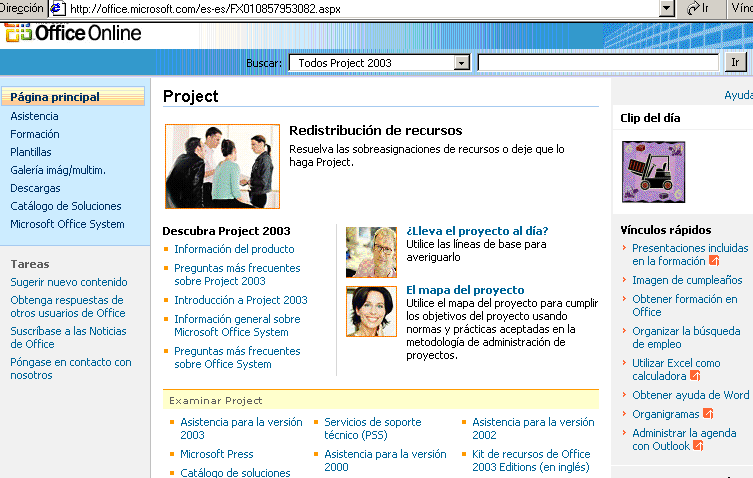The width and height of the screenshot is (753, 478).
Task: Click Sugerir nuevo contenido link
Action: 69,282
